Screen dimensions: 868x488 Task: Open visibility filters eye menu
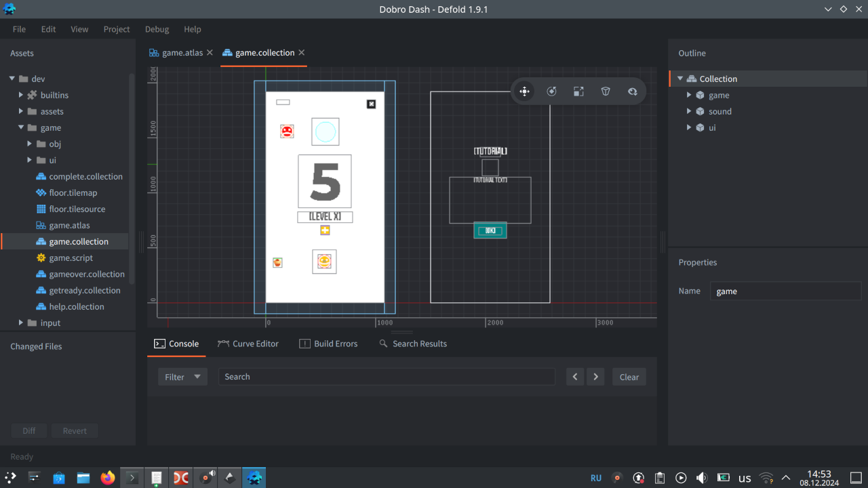[x=633, y=91]
